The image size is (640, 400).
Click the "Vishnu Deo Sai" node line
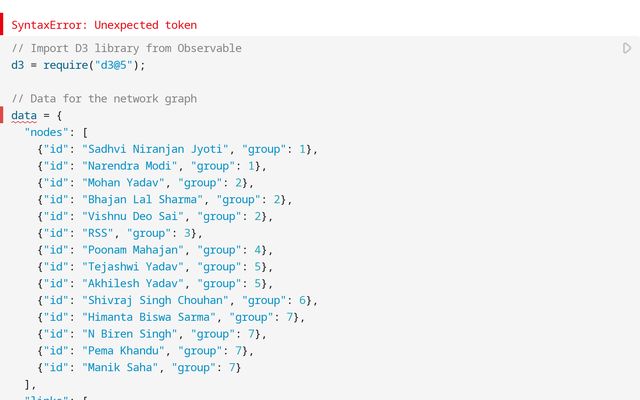(150, 216)
